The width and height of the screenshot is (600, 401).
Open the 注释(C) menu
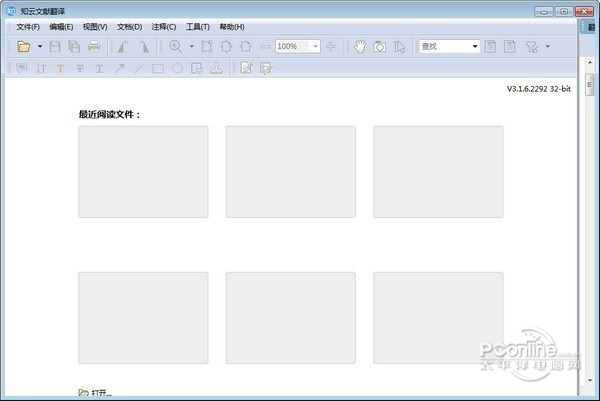(x=164, y=27)
